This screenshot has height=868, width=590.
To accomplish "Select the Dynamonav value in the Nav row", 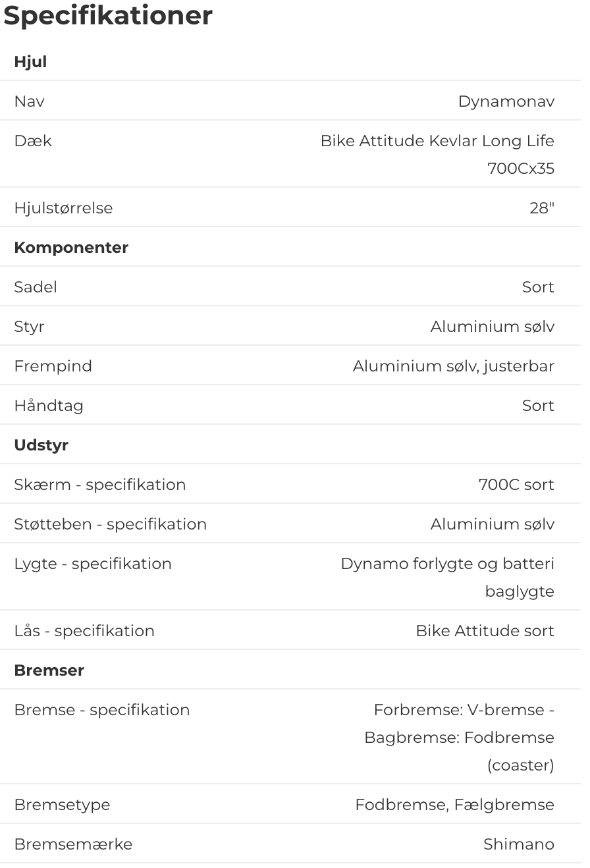I will [506, 101].
